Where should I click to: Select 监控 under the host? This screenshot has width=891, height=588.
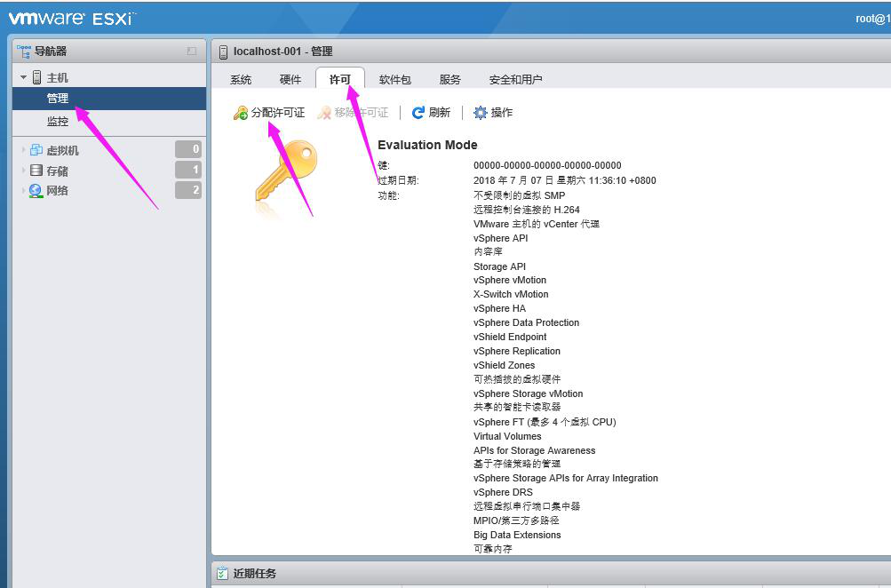109,121
